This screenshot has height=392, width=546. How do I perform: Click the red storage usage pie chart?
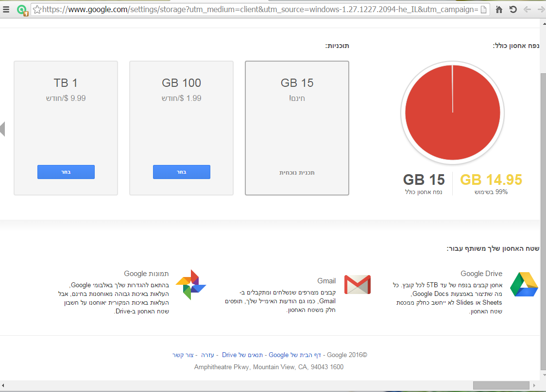(453, 113)
